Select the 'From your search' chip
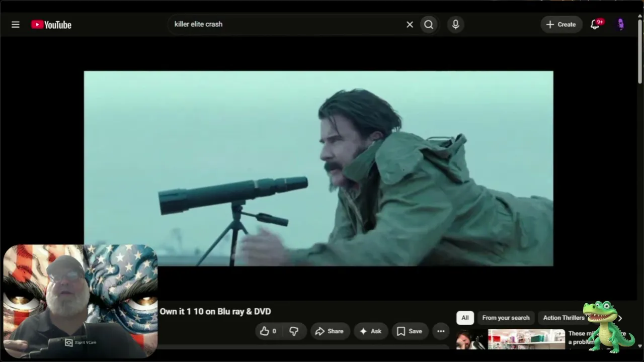Image resolution: width=644 pixels, height=362 pixels. click(506, 318)
